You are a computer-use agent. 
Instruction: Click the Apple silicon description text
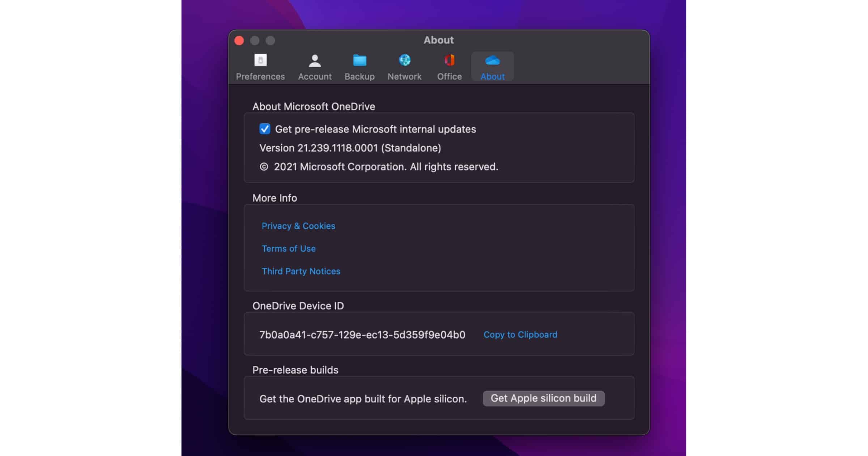tap(363, 399)
